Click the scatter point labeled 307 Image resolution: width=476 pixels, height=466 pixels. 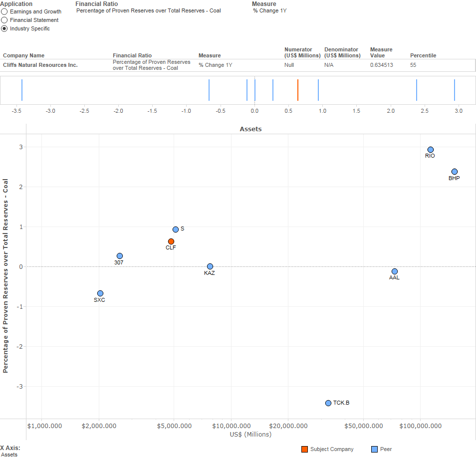tap(120, 256)
